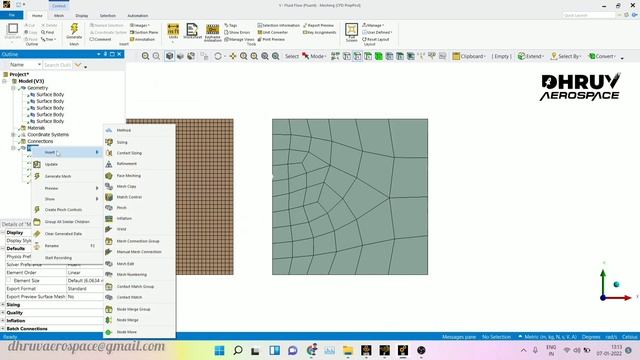This screenshot has height=360, width=640.
Task: Click the Contact Sizing icon in submenu
Action: [109, 153]
